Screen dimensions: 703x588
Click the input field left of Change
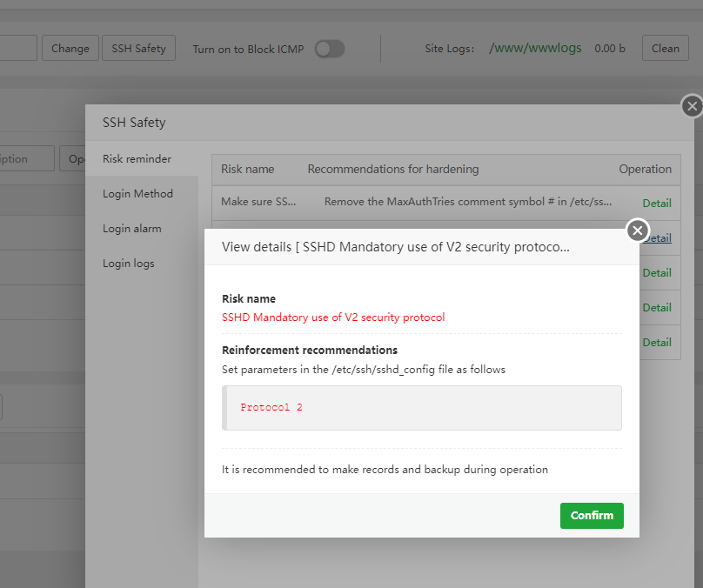pos(17,49)
